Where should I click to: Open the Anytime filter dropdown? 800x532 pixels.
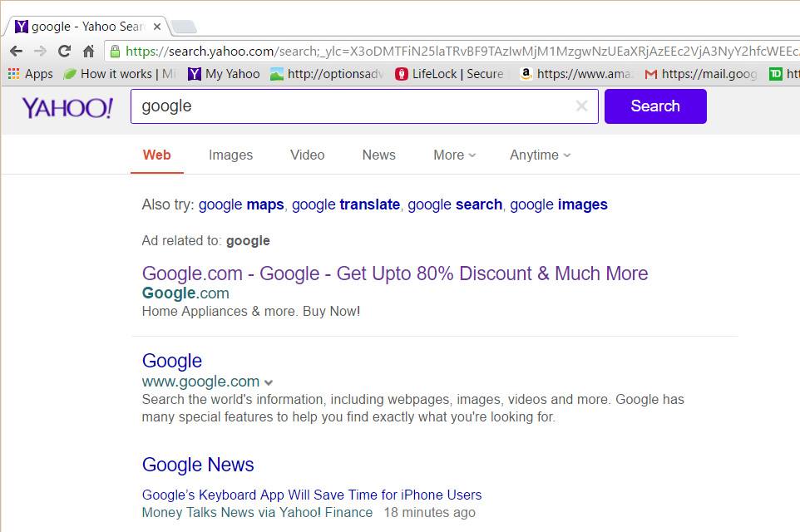point(540,155)
